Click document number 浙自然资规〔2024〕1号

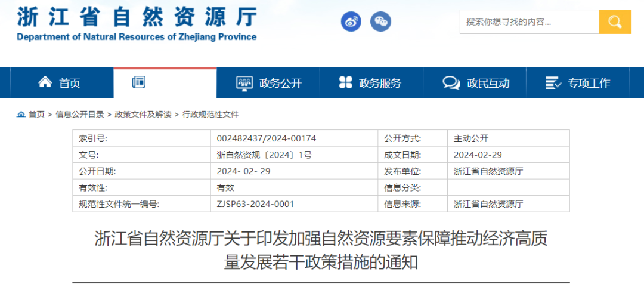coord(264,155)
